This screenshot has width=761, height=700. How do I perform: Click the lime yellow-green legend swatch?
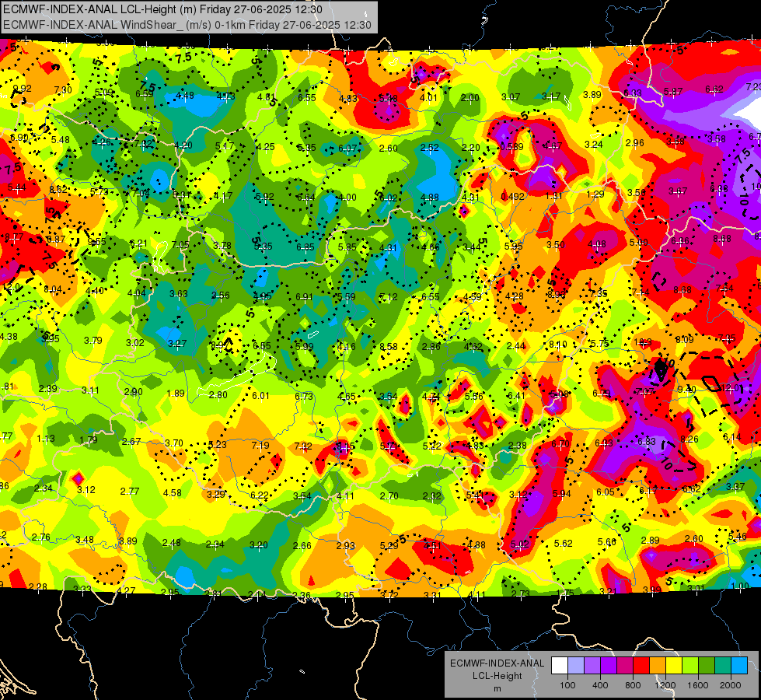[x=689, y=666]
